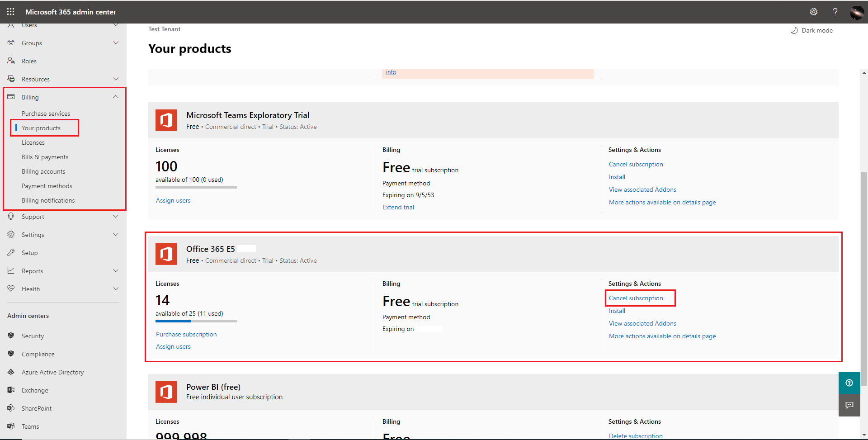Assign users for Teams Exploratory Trial
Image resolution: width=868 pixels, height=440 pixels.
173,200
